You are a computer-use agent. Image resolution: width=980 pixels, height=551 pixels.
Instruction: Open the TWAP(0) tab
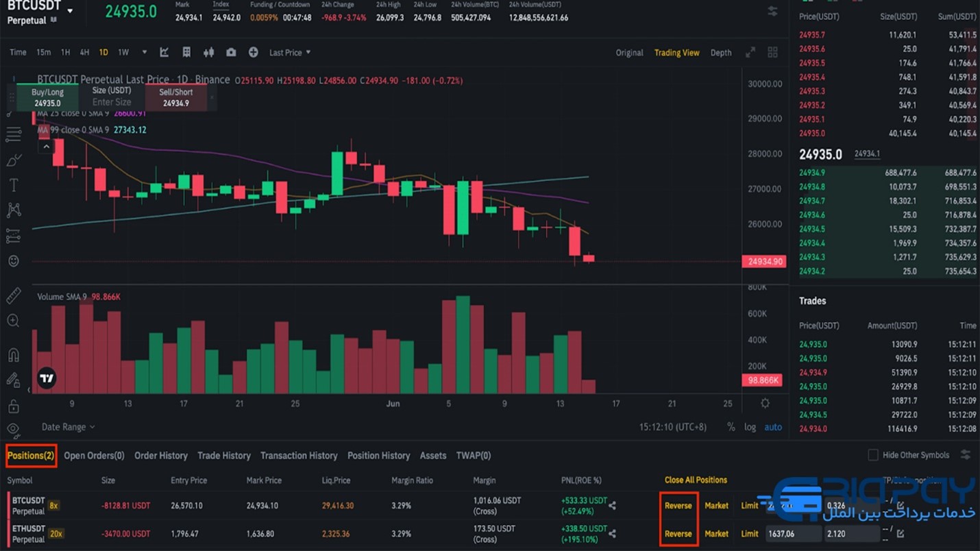point(474,456)
